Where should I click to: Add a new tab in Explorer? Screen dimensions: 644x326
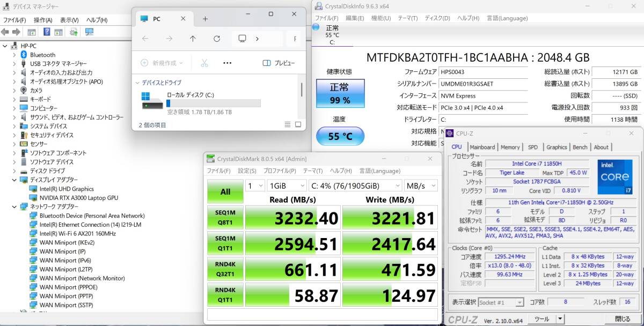click(x=205, y=19)
